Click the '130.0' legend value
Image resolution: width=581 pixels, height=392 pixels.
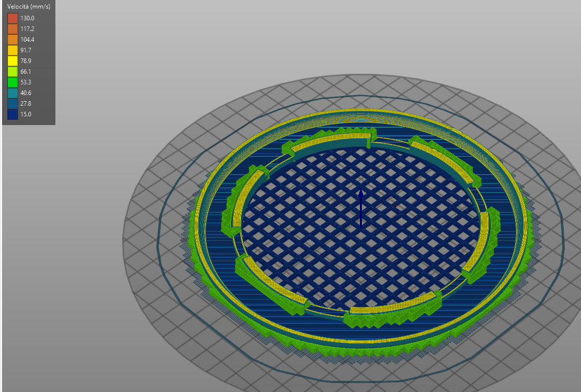tap(27, 18)
